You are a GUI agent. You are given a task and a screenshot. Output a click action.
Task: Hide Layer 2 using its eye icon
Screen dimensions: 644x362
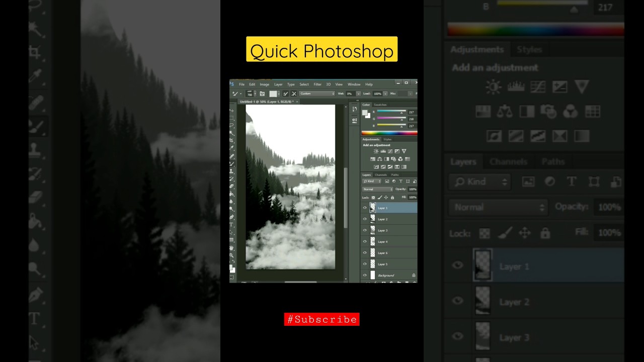coord(365,219)
